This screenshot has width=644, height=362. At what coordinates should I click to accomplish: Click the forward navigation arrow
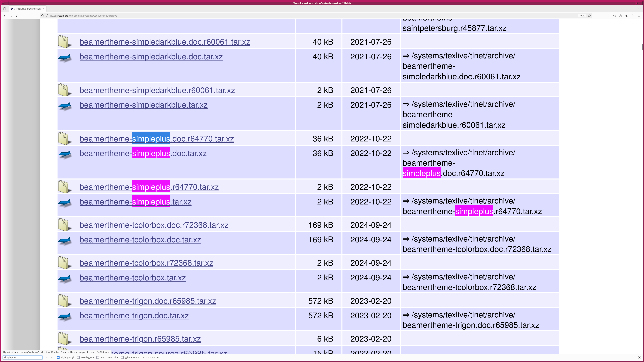pos(11,16)
